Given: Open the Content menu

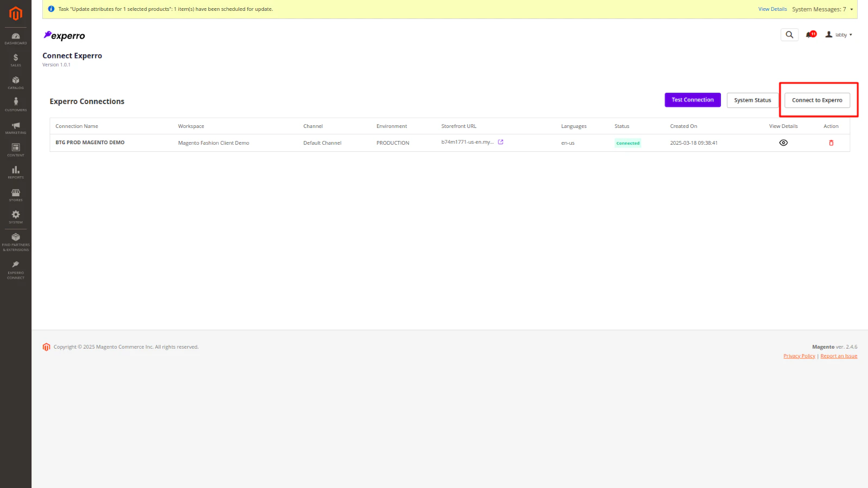Looking at the screenshot, I should tap(16, 150).
